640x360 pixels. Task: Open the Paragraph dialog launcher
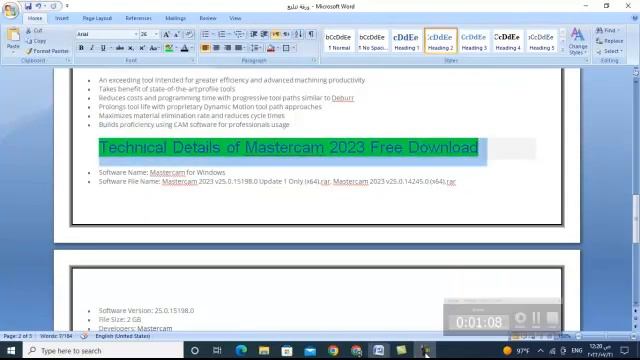pyautogui.click(x=314, y=60)
